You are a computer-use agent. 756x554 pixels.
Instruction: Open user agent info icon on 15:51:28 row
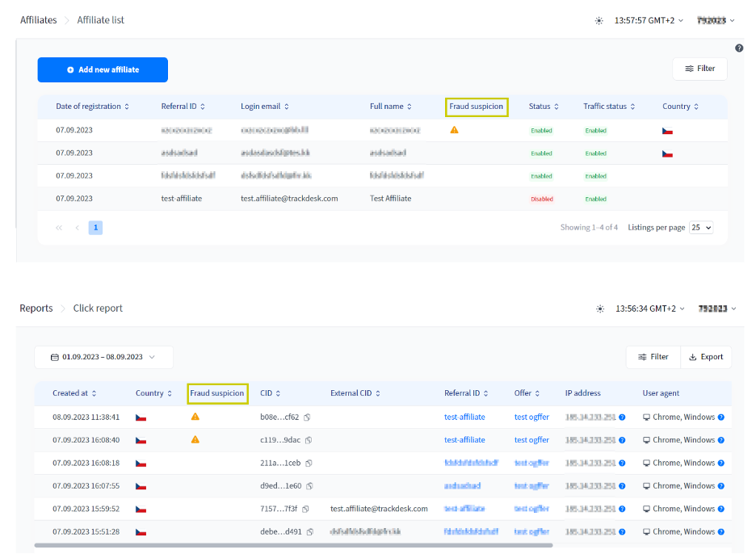pos(720,532)
